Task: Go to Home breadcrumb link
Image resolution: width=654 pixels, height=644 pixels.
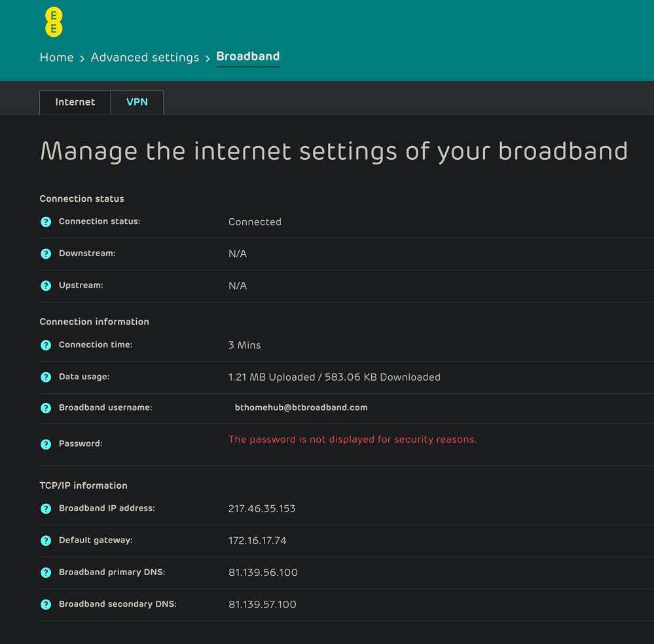Action: point(56,58)
